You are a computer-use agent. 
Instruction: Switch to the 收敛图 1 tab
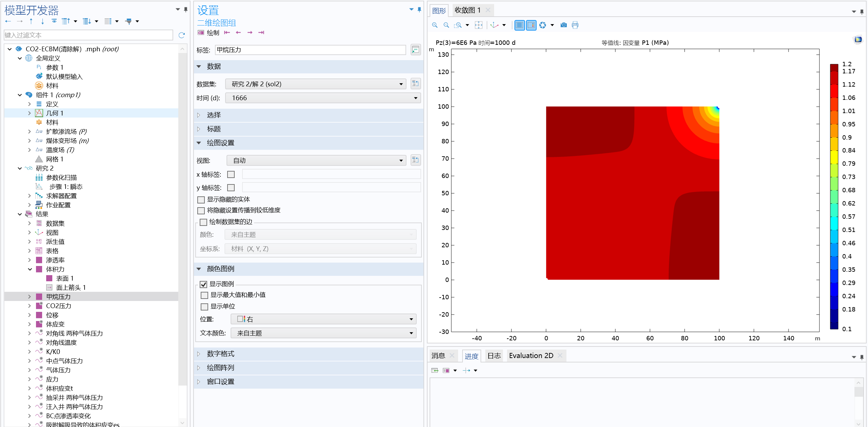pyautogui.click(x=468, y=10)
